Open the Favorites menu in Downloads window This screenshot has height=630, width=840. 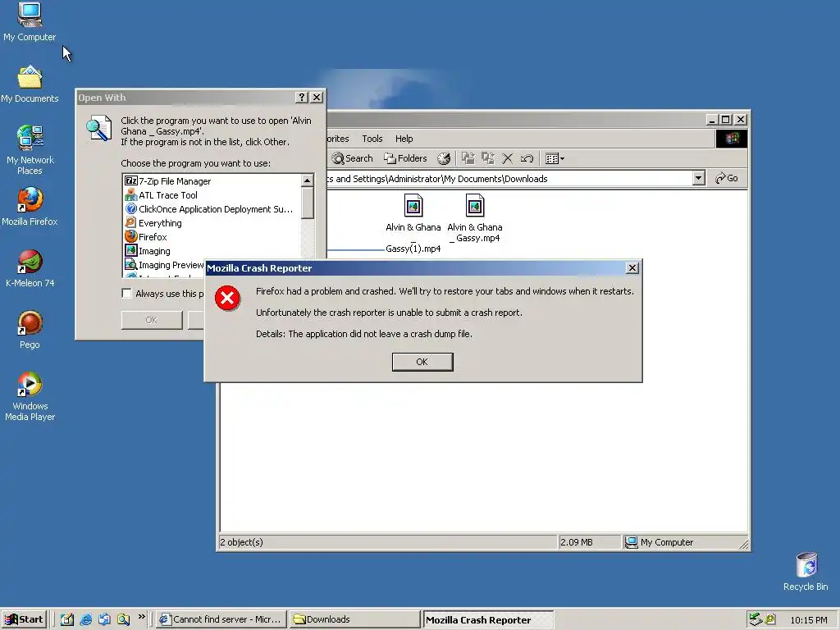[x=338, y=139]
